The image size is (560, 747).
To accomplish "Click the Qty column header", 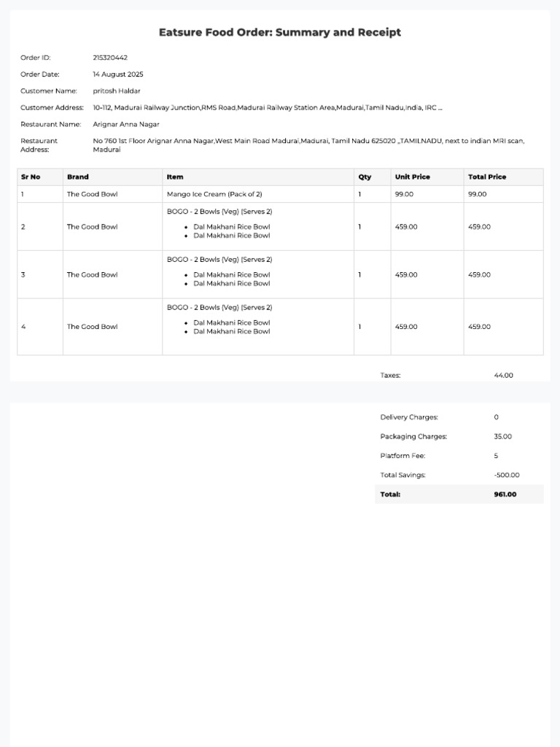I will (x=365, y=177).
